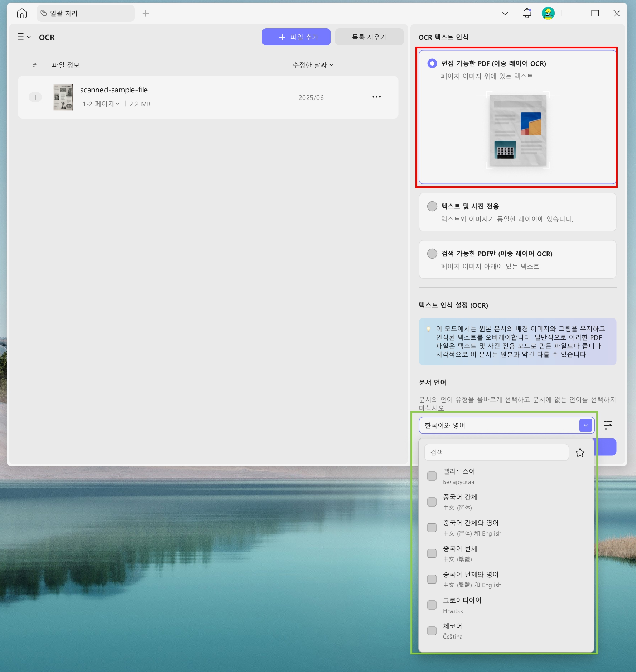Change page range 1-2 페이지

pos(101,104)
